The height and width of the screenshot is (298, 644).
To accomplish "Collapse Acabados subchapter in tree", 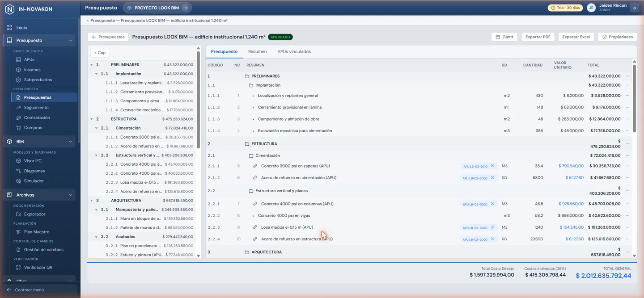I will tap(96, 237).
